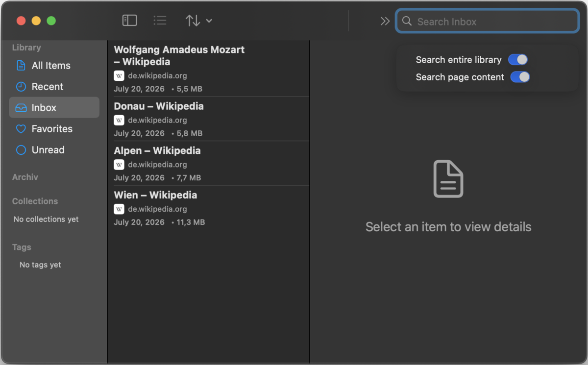This screenshot has width=588, height=365.
Task: Click the empty-state document icon
Action: click(448, 179)
